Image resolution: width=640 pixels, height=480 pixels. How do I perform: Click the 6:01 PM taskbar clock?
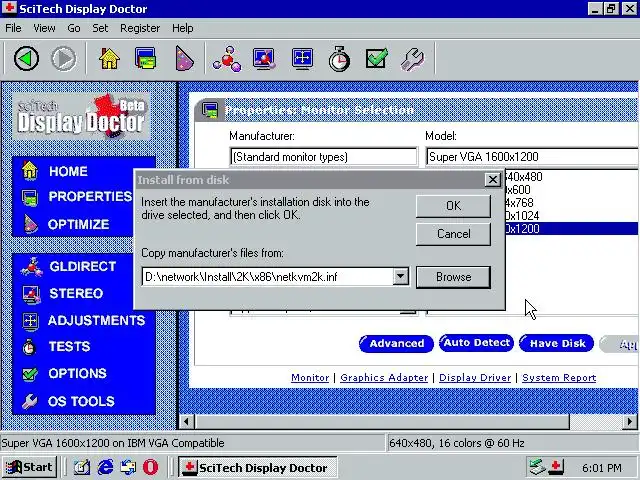tap(601, 467)
